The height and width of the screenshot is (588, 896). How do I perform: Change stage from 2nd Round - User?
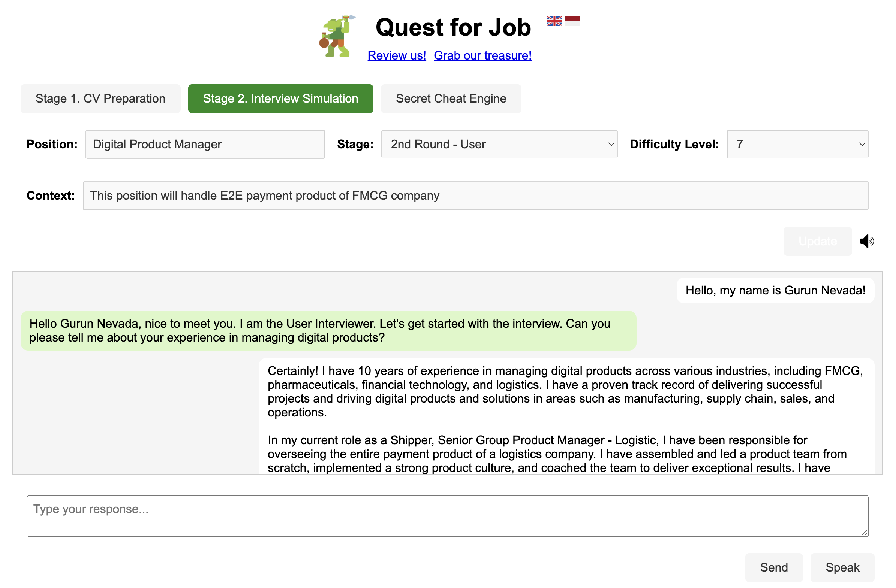point(499,144)
